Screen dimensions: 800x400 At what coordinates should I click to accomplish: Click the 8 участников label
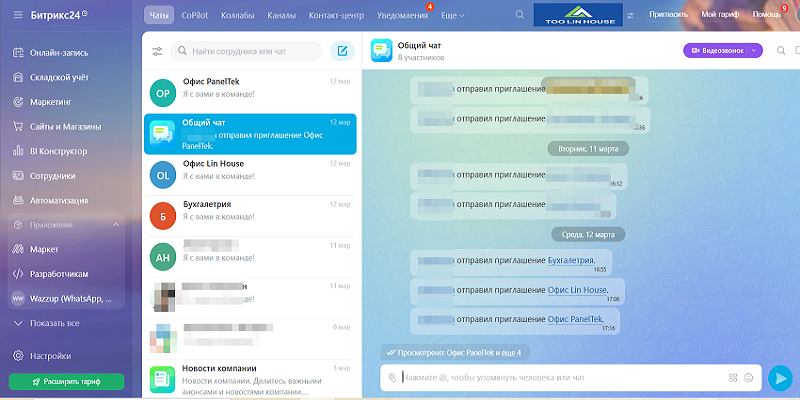point(421,58)
